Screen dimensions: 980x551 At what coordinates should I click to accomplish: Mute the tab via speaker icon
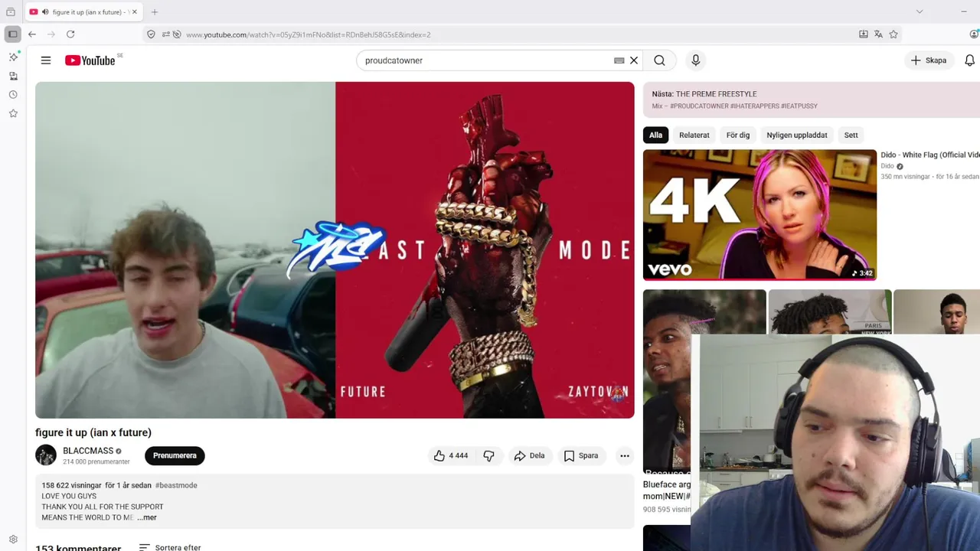tap(45, 12)
